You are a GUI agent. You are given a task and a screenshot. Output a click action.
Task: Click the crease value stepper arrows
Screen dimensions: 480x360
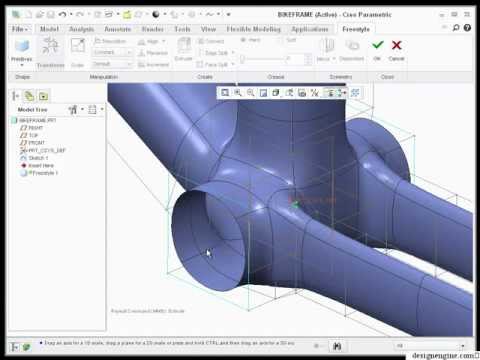click(x=308, y=59)
